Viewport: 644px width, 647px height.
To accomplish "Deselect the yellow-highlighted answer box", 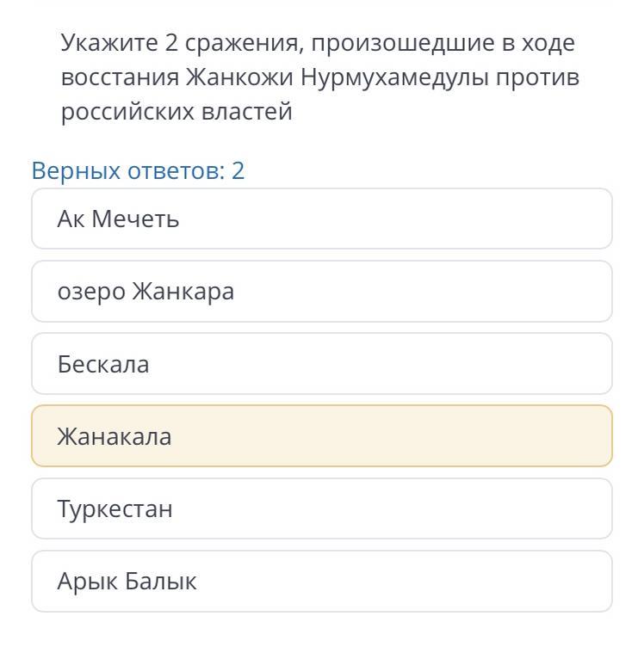I will (321, 436).
